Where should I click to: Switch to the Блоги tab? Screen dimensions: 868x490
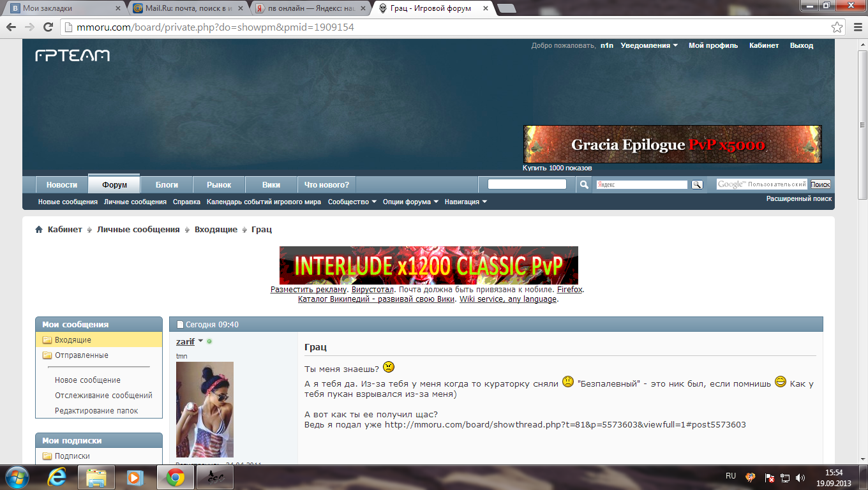167,184
